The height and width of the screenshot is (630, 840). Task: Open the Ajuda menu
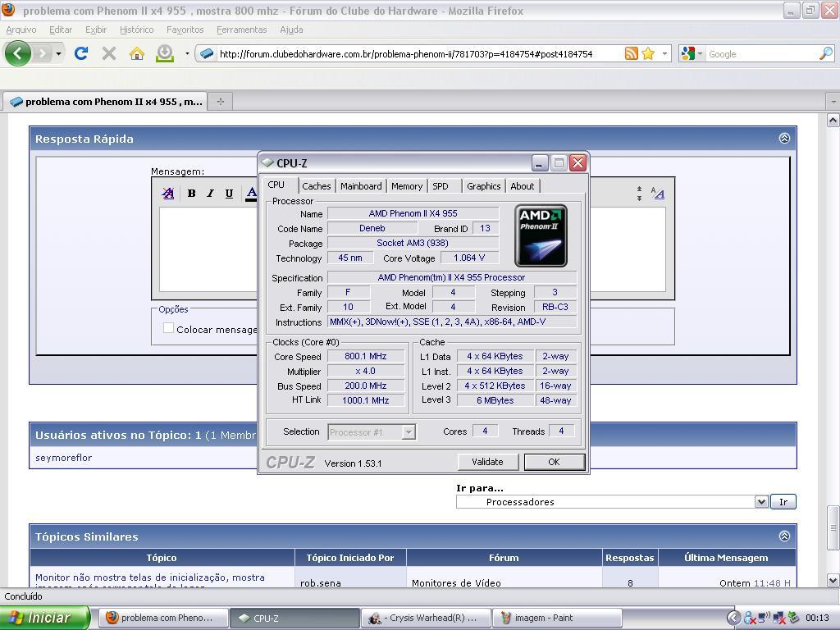coord(291,30)
